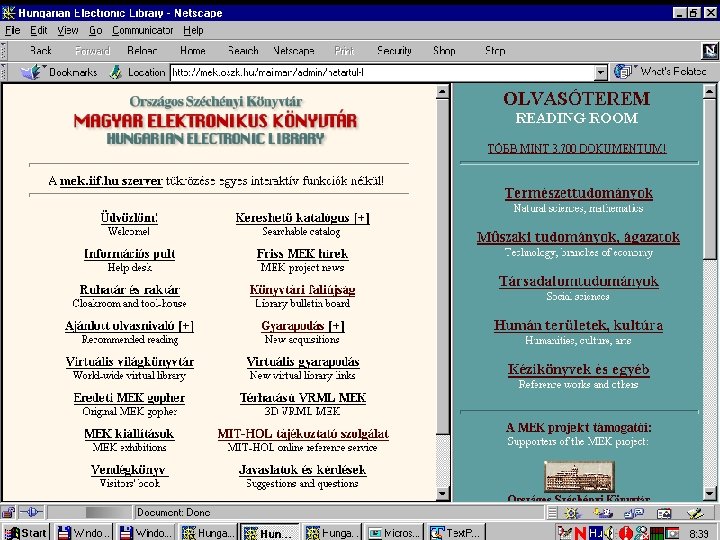
Task: Open the Help menu
Action: click(193, 30)
